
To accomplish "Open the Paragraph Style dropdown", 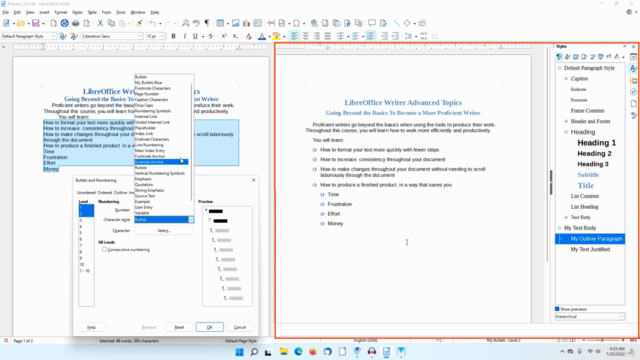I will pyautogui.click(x=53, y=36).
